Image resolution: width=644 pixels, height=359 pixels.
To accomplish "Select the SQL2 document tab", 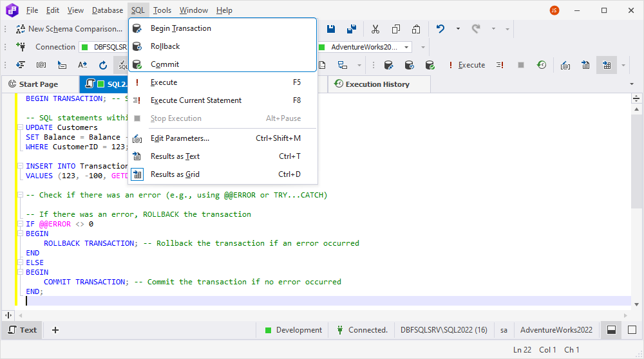I will pyautogui.click(x=104, y=84).
